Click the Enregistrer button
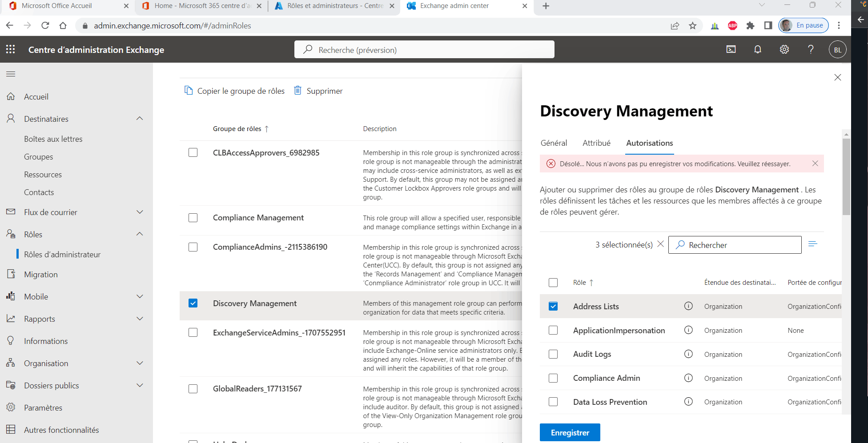868x443 pixels. coord(570,432)
